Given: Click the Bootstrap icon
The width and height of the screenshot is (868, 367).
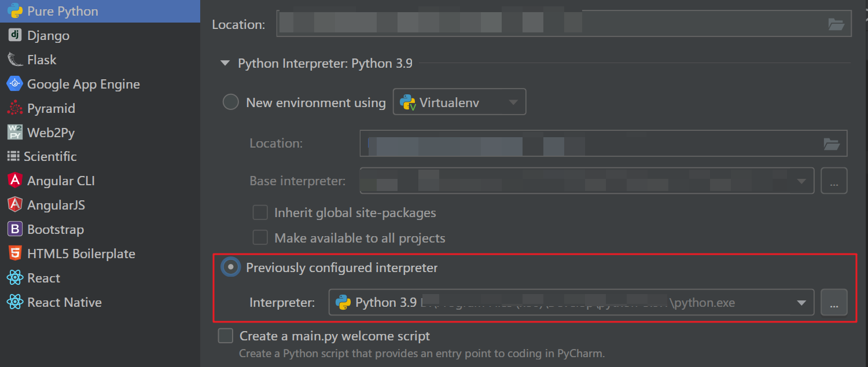Looking at the screenshot, I should pos(14,229).
